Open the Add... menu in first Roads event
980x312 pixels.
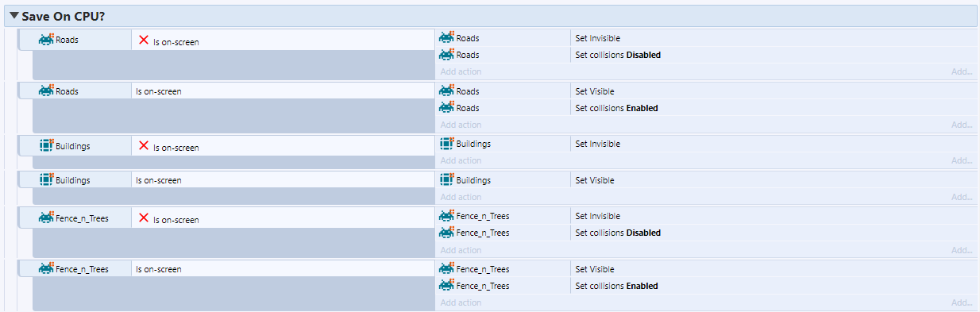tap(962, 71)
